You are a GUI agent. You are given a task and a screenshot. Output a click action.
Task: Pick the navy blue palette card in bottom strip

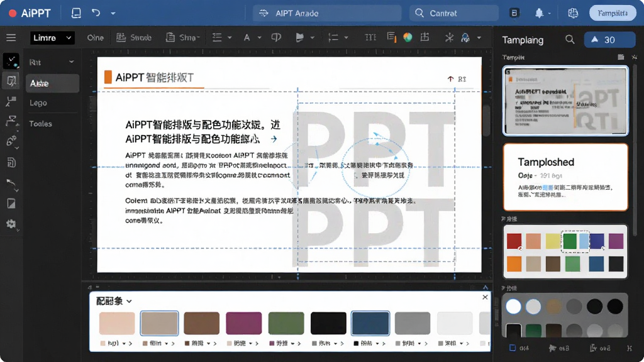pyautogui.click(x=370, y=323)
